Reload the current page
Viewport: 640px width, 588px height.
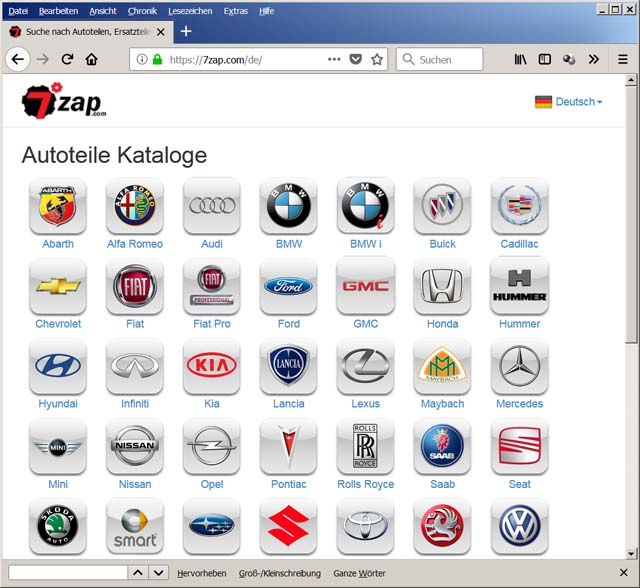click(x=67, y=60)
